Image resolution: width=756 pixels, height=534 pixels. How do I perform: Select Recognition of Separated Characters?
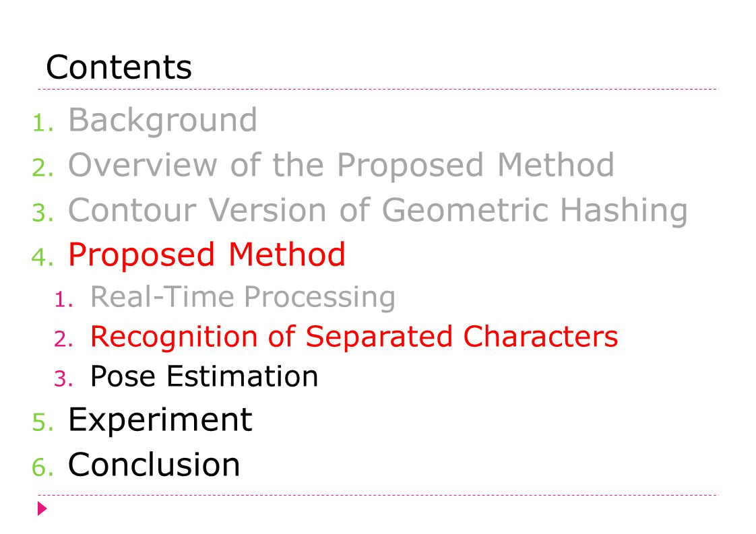[x=354, y=337]
